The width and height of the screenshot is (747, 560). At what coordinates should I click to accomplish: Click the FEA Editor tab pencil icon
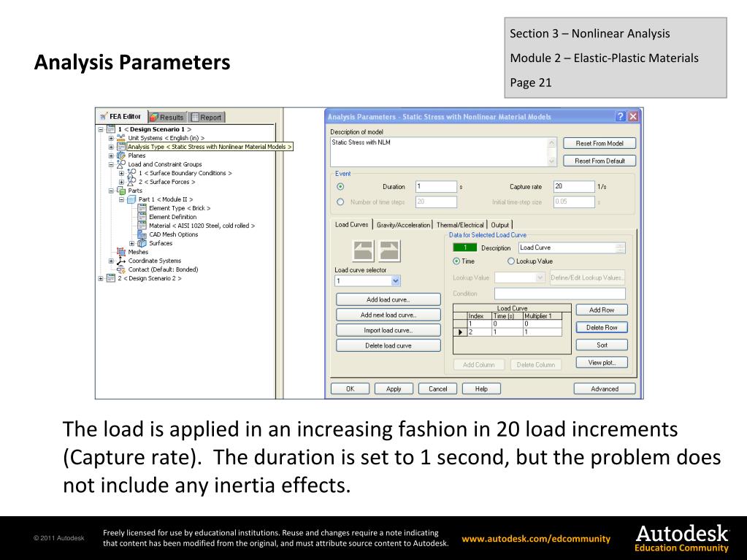click(104, 116)
